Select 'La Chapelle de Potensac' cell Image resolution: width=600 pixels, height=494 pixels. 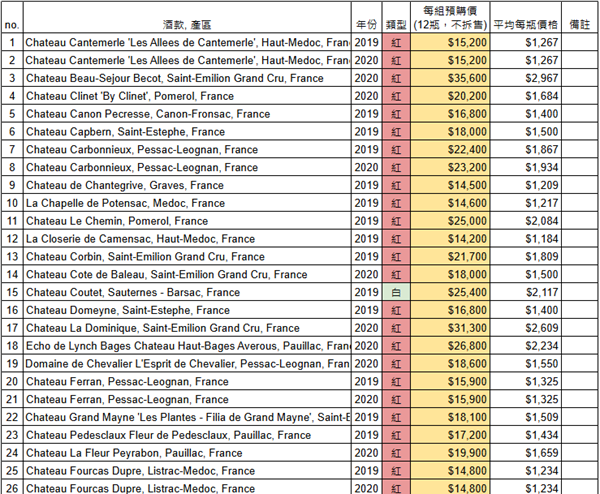[187, 203]
